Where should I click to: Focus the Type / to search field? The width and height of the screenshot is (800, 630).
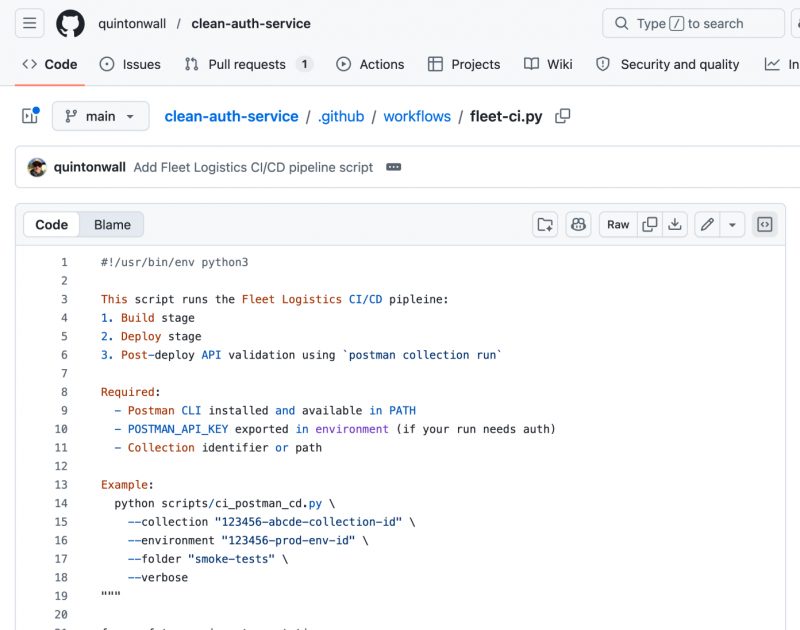693,23
